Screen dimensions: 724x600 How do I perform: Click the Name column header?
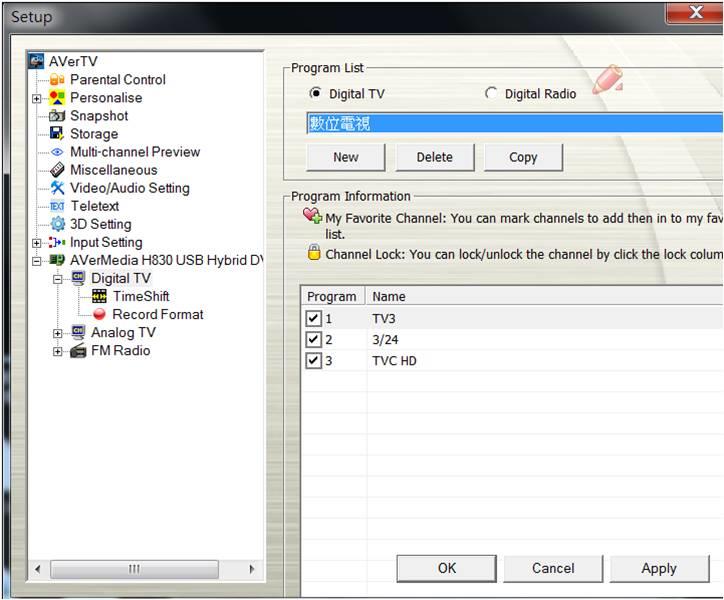tap(545, 296)
